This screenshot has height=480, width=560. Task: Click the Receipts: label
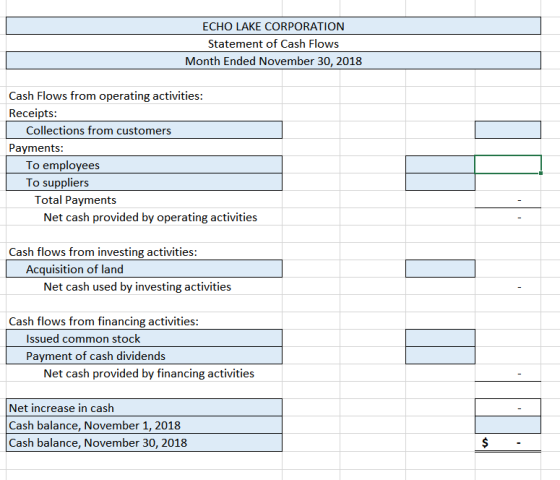[33, 113]
